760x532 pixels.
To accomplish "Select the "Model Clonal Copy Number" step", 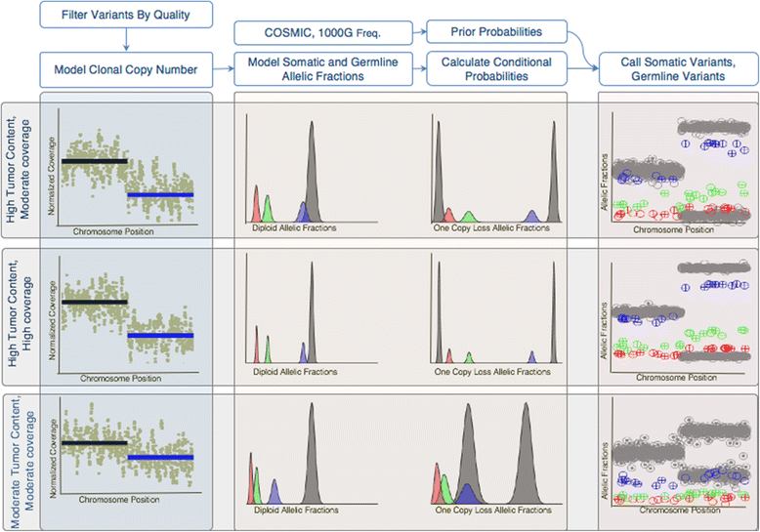I will point(126,69).
